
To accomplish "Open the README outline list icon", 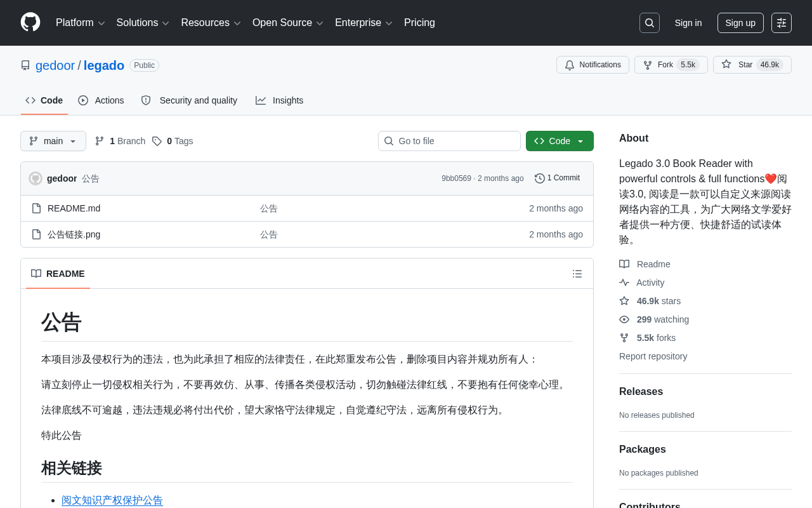I will click(x=577, y=274).
